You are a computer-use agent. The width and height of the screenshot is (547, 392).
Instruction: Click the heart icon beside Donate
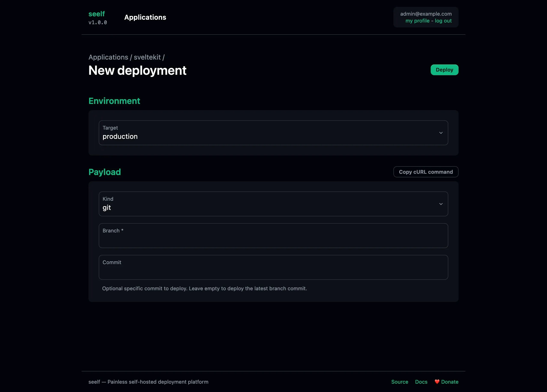click(x=437, y=382)
